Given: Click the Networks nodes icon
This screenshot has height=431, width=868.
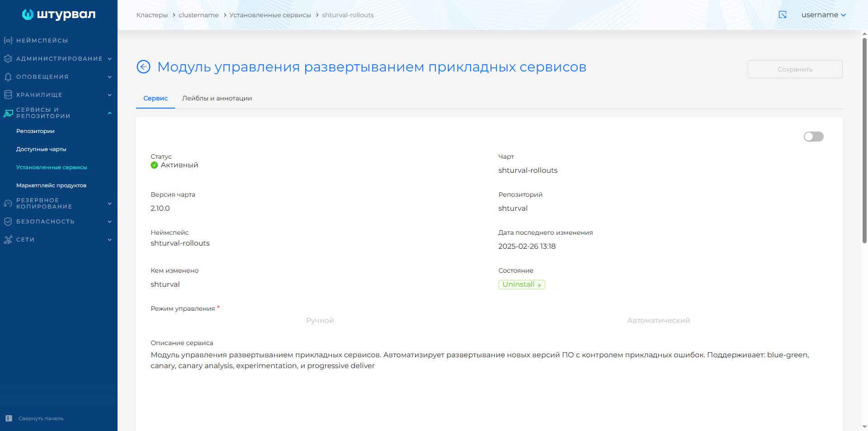Looking at the screenshot, I should 8,240.
